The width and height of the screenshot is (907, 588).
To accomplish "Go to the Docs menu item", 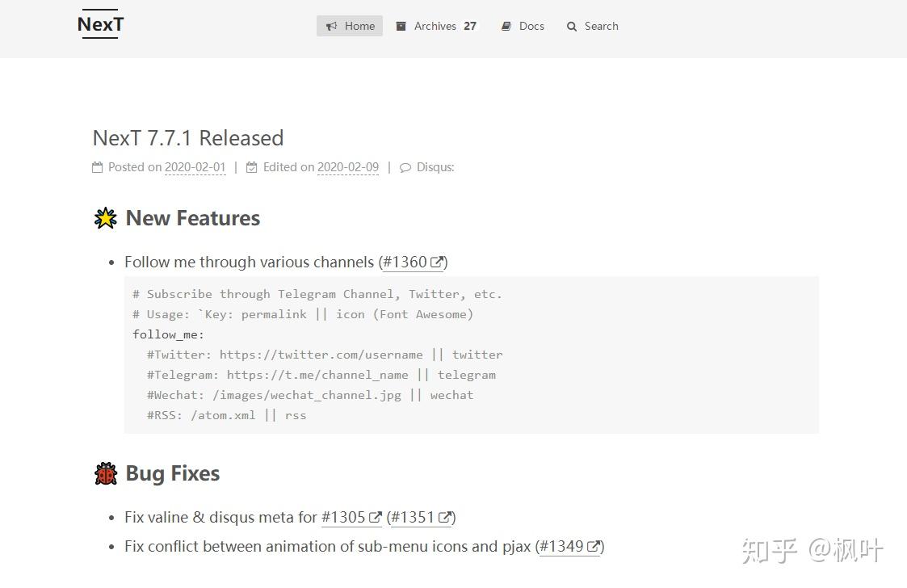I will pos(531,26).
